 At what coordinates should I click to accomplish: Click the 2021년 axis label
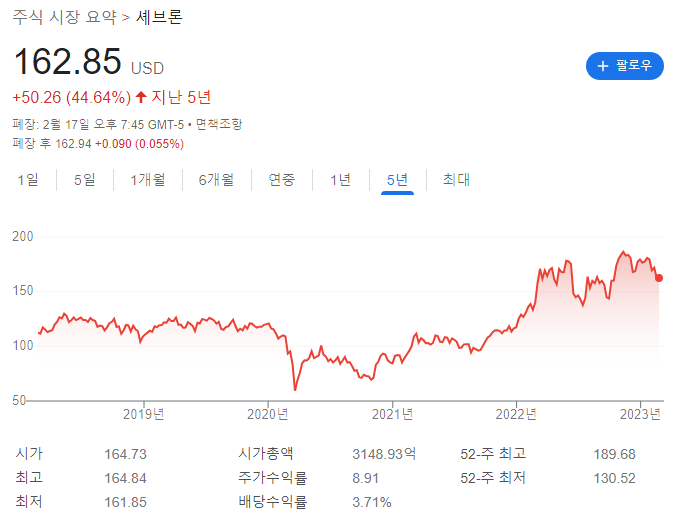[392, 414]
